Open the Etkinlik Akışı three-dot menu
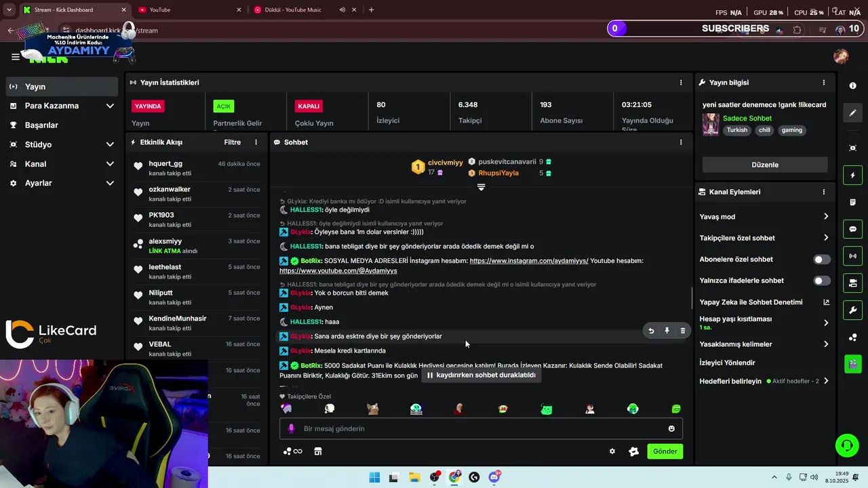Viewport: 868px width, 488px height. 256,142
